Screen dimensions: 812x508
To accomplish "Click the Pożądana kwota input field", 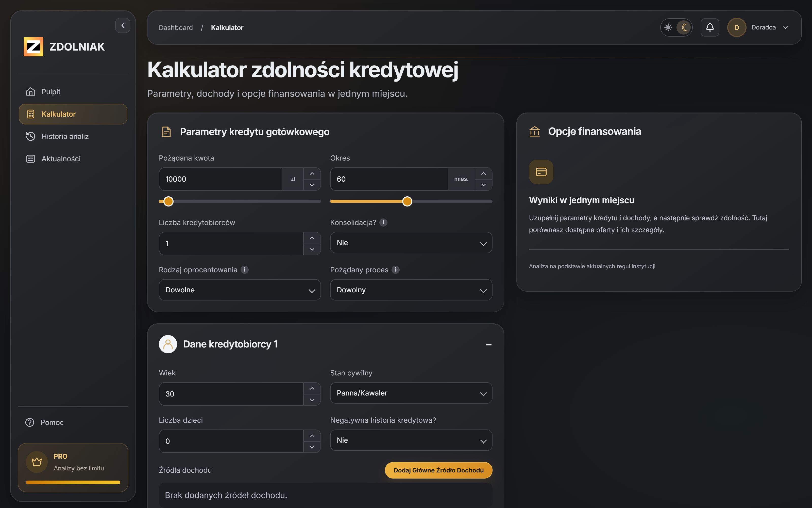I will pos(221,179).
